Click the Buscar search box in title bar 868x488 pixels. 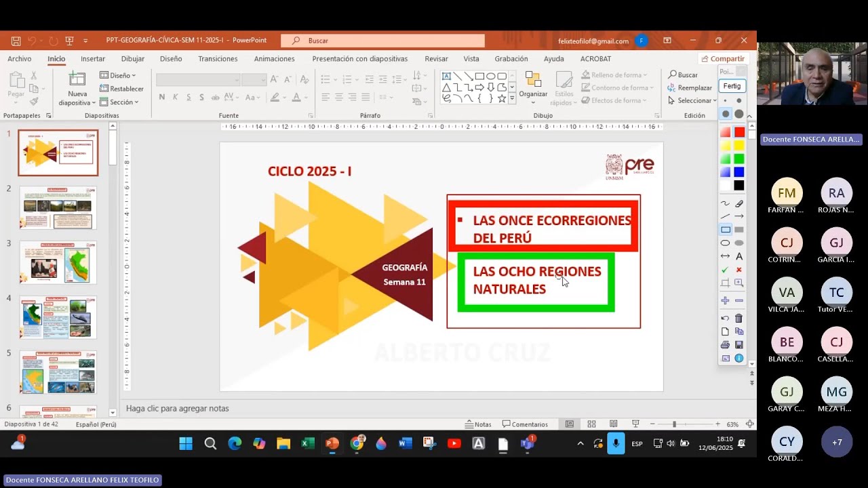(382, 41)
